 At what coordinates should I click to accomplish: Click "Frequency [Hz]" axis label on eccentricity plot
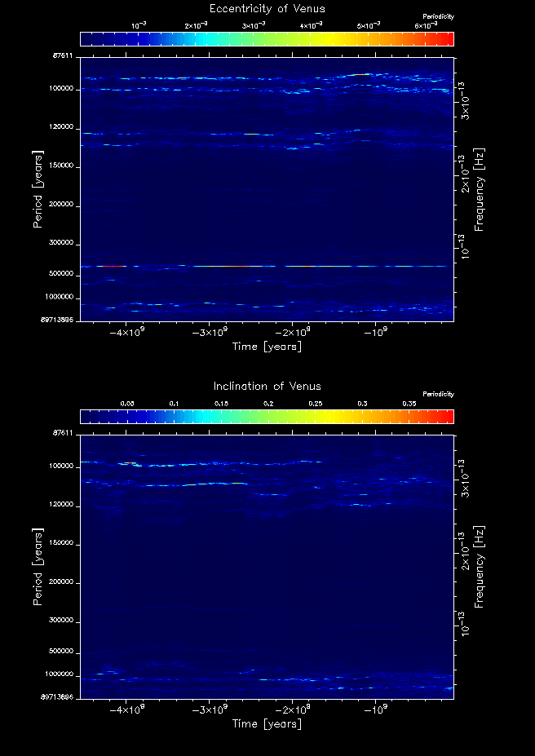480,189
